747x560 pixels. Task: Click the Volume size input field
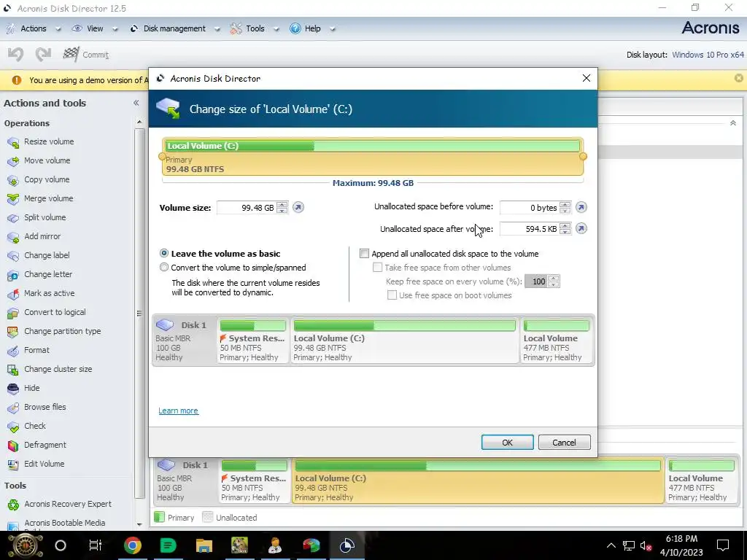point(247,208)
